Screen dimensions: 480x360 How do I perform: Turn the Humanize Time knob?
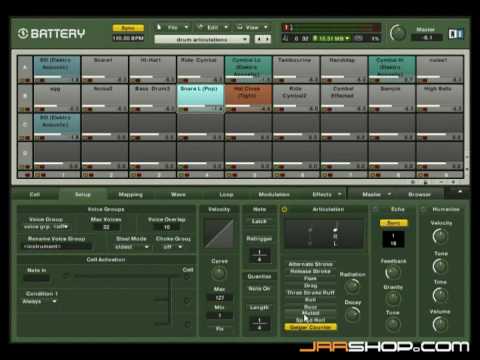[440, 295]
